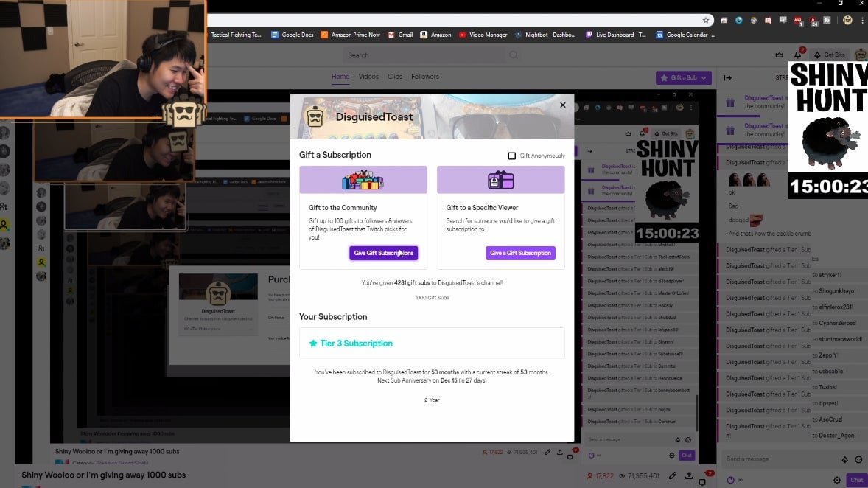Collapse chat using the arrow icon beside Gift a Sub
Viewport: 868px width, 488px height.
(x=728, y=77)
